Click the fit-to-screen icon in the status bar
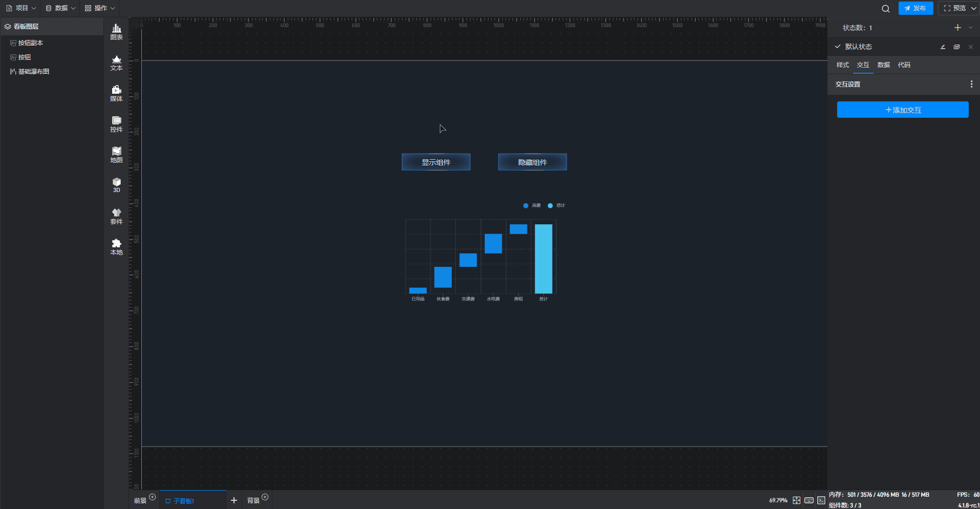The height and width of the screenshot is (509, 980). (796, 500)
